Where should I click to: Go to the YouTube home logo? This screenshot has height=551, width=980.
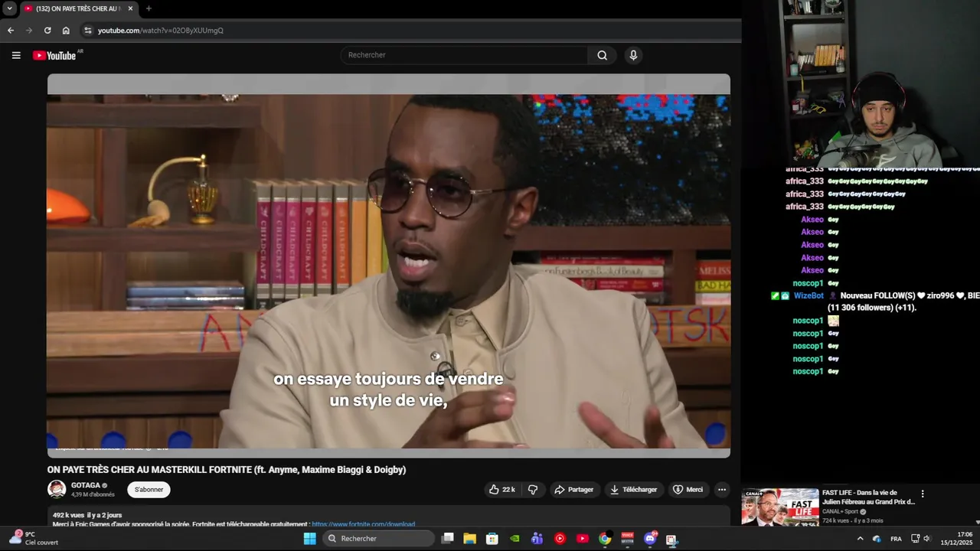(54, 55)
